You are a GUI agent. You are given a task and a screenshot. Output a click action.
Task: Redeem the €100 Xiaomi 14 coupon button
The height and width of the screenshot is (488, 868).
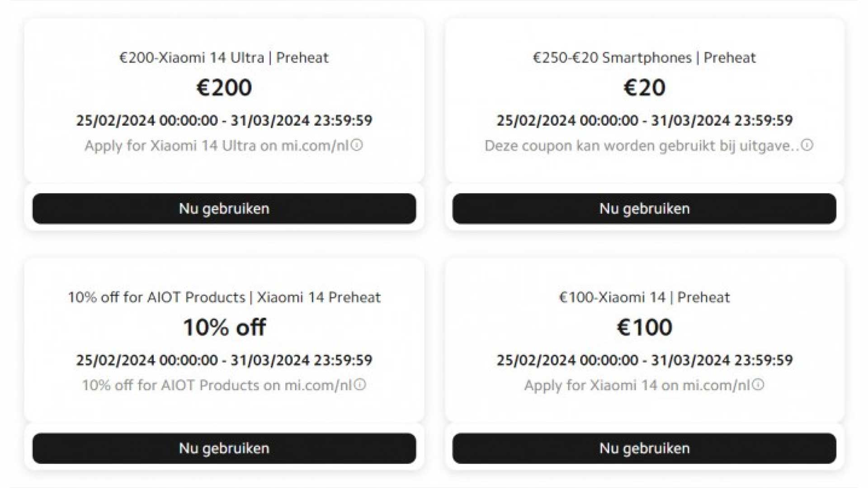click(644, 448)
